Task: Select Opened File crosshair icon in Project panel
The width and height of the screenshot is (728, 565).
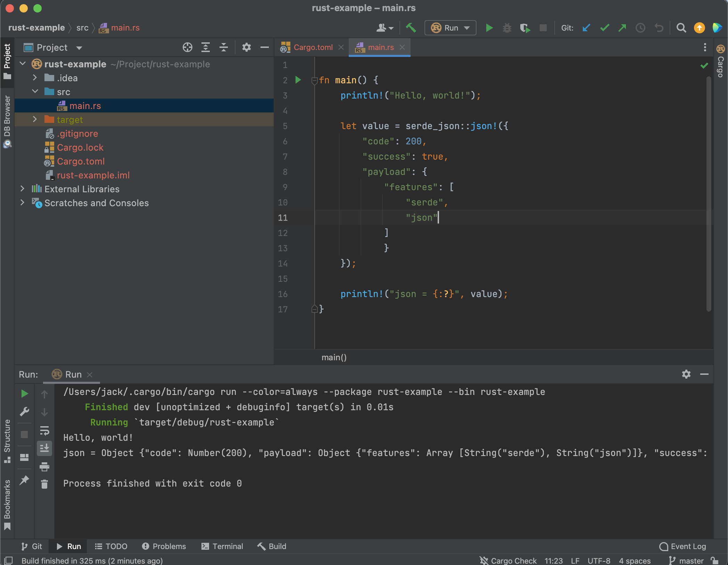Action: coord(187,47)
